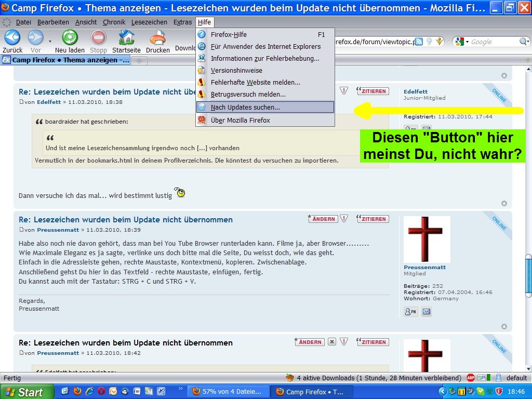Open the Lesezeichen menu
Image resolution: width=532 pixels, height=399 pixels.
point(149,22)
